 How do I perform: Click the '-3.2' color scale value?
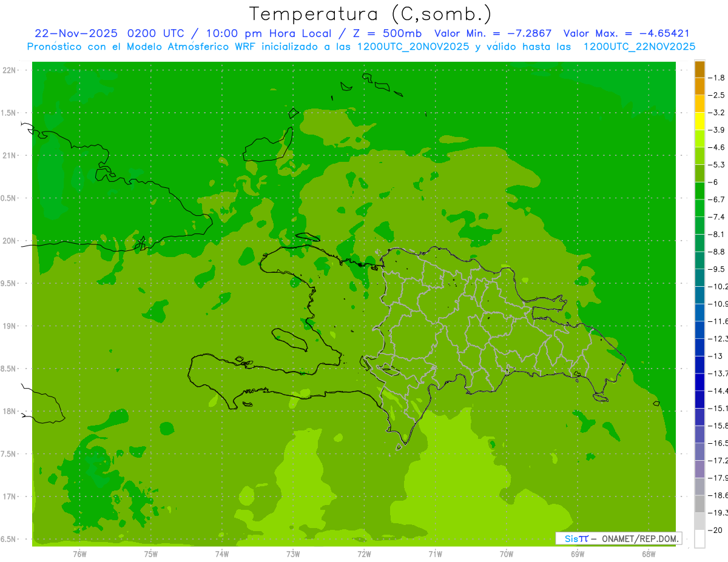[x=716, y=113]
